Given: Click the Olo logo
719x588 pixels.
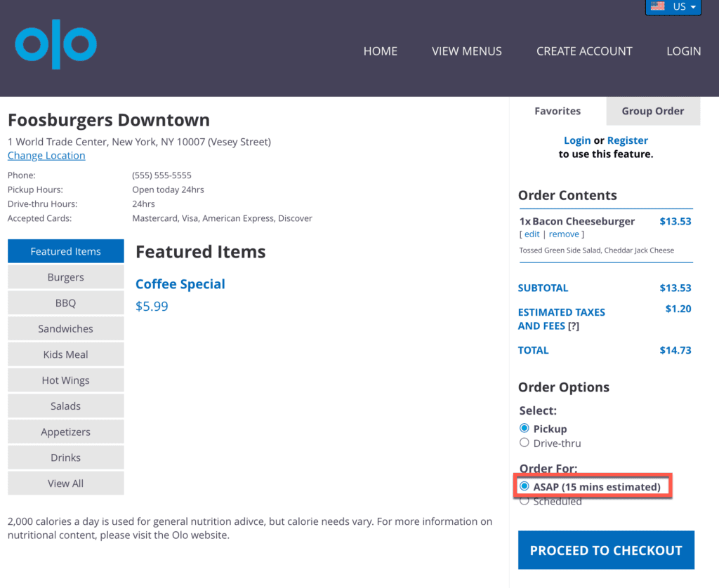Looking at the screenshot, I should pyautogui.click(x=55, y=44).
